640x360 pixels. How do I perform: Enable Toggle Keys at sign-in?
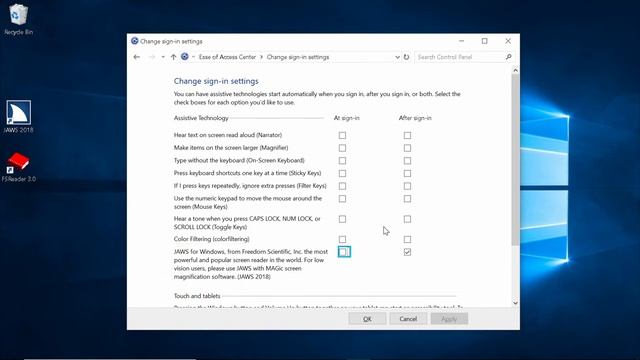coord(342,219)
